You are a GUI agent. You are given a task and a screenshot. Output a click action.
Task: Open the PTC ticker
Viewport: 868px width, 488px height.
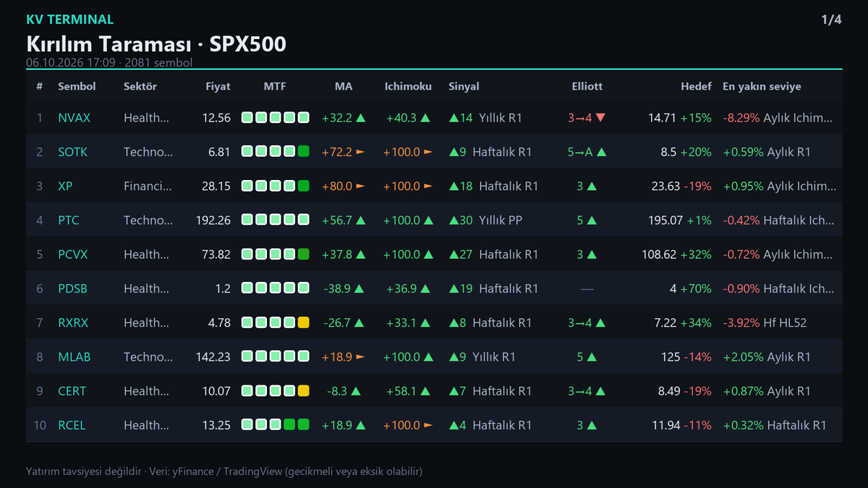click(x=69, y=221)
